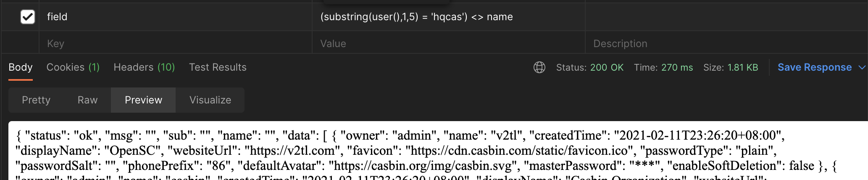Open the Save Response dropdown arrow
The height and width of the screenshot is (180, 868).
(862, 67)
